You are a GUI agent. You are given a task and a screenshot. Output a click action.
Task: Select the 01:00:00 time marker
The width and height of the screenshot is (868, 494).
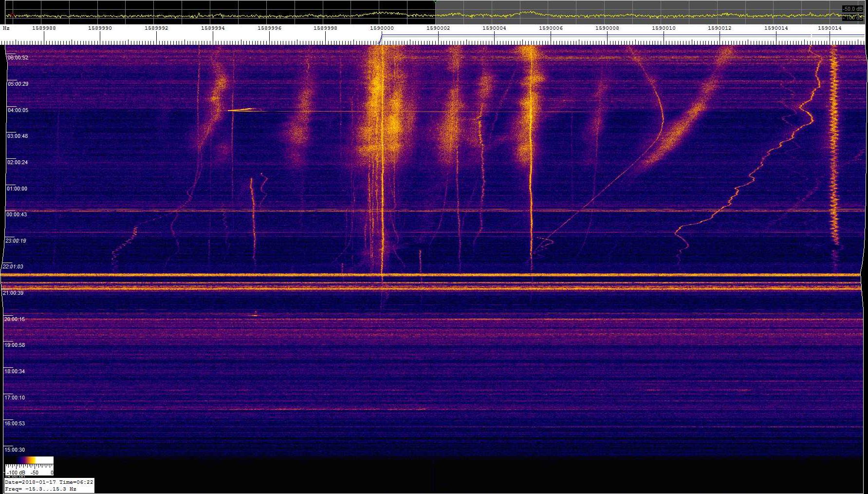point(17,189)
